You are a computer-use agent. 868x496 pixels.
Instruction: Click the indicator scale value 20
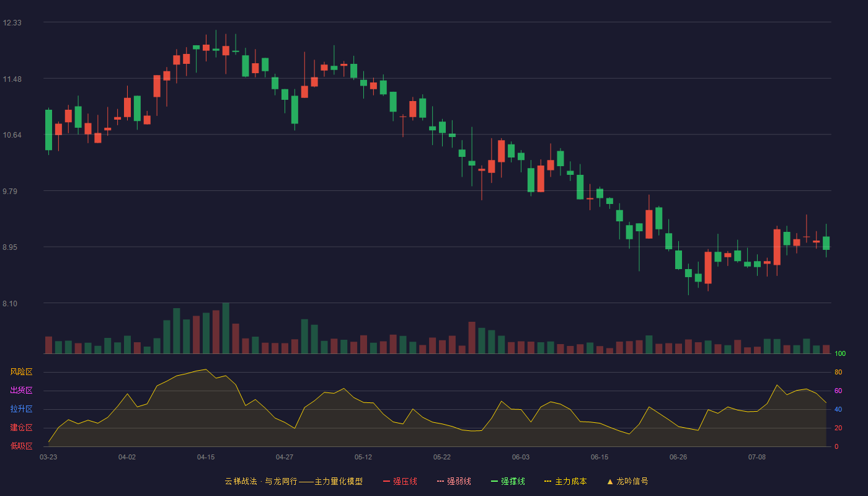pyautogui.click(x=838, y=428)
